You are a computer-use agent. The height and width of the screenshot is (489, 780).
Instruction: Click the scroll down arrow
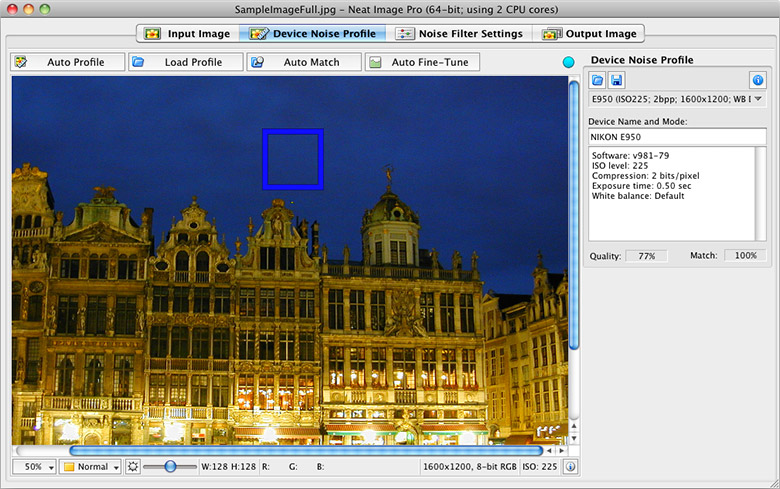(574, 438)
